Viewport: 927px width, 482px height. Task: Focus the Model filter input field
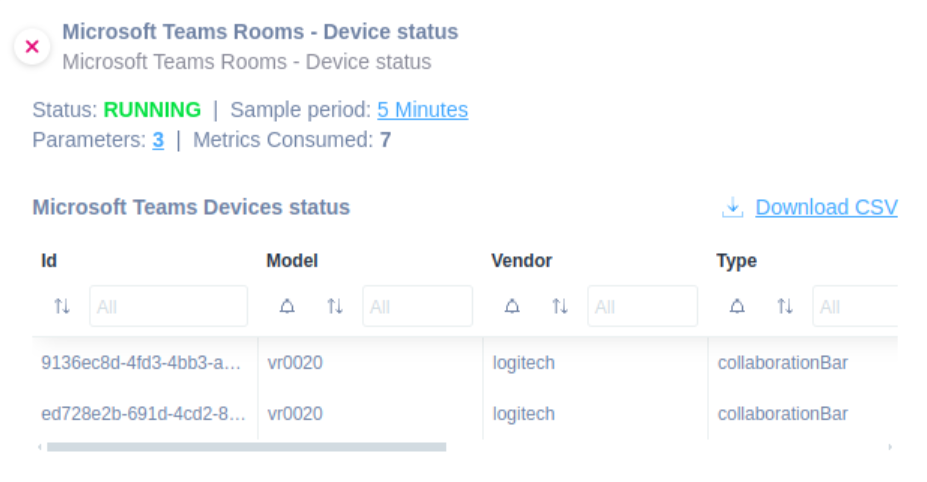[417, 306]
